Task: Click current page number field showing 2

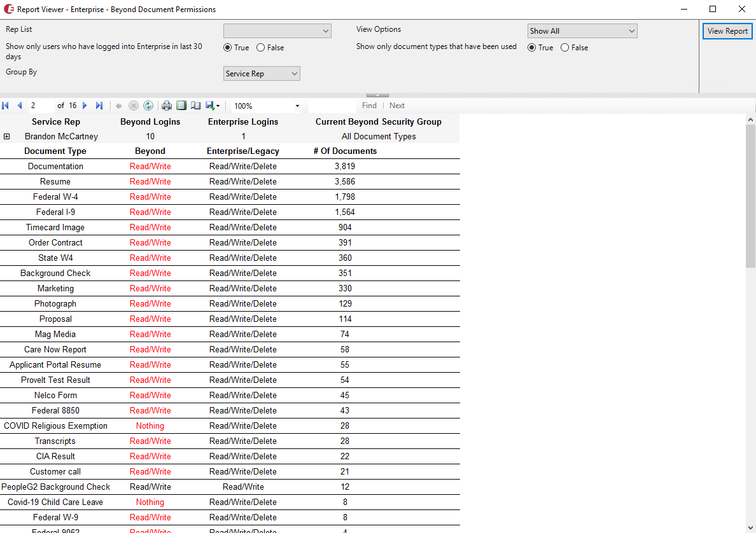Action: tap(41, 106)
